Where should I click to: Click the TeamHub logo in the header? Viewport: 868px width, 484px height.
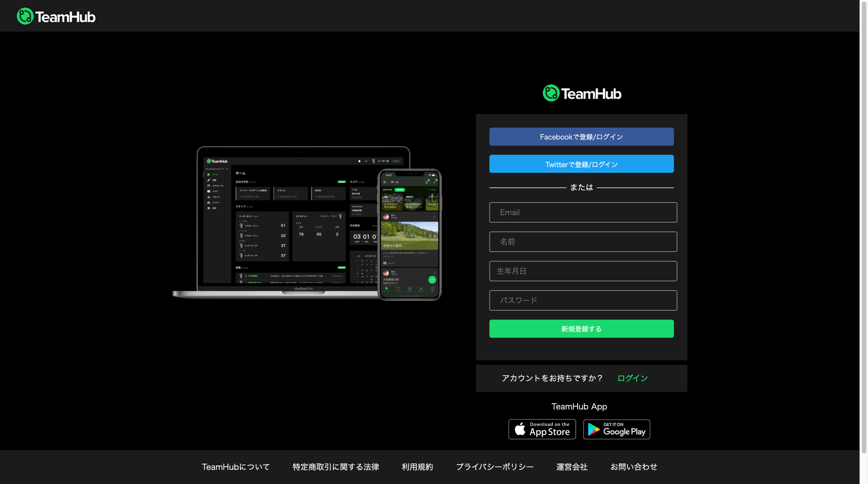pos(56,16)
